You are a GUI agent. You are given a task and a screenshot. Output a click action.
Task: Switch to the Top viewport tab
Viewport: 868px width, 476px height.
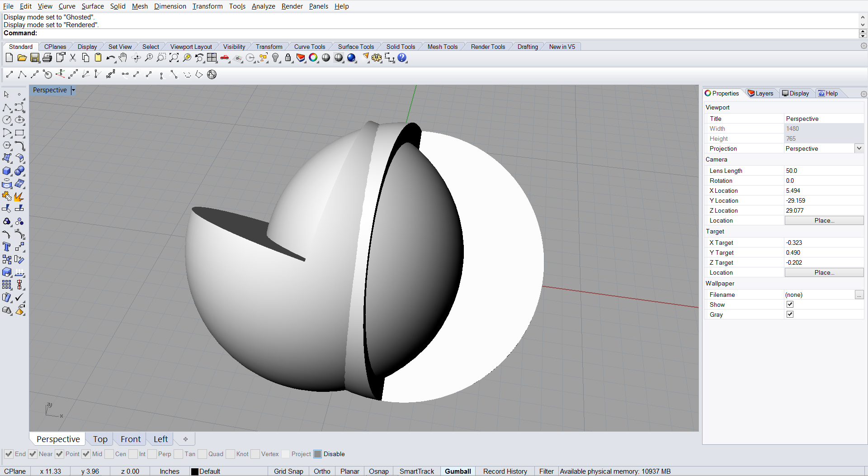(x=100, y=439)
